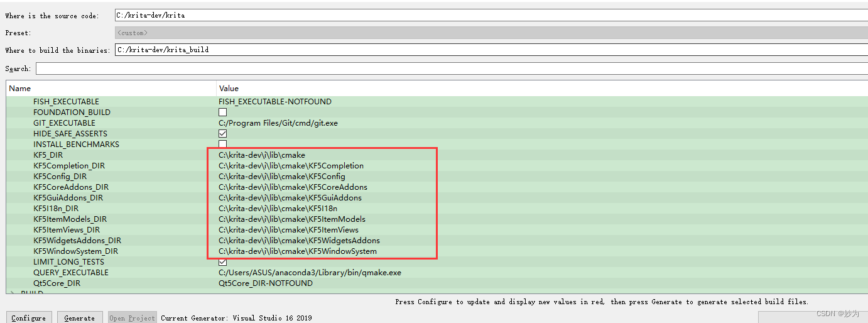
Task: Edit the value ending in KF5Completion
Action: pyautogui.click(x=291, y=166)
